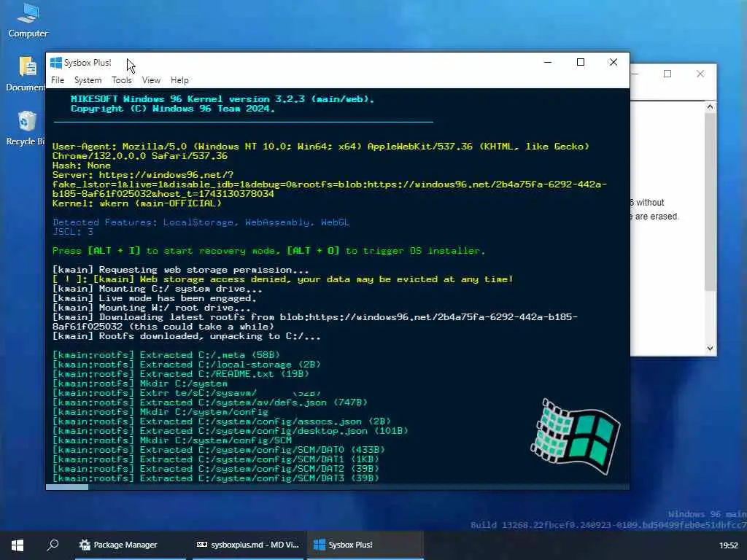Open the Start menu button
This screenshot has height=560, width=747.
click(x=18, y=545)
